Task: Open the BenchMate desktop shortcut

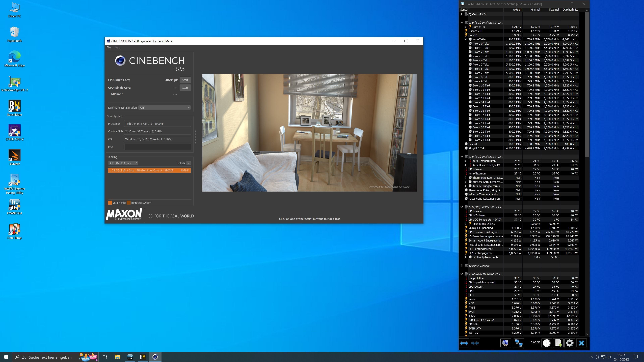Action: tap(14, 108)
